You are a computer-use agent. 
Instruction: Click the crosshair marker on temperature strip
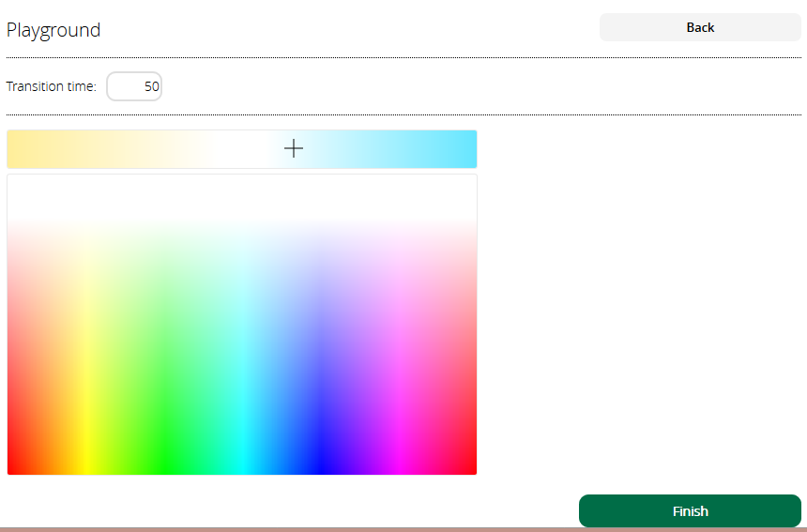click(294, 148)
